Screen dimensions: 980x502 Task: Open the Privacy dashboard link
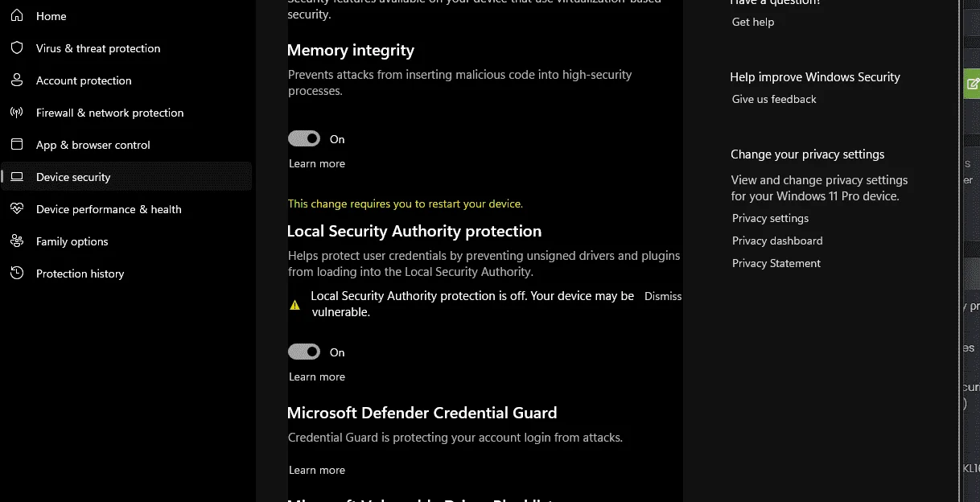(777, 241)
